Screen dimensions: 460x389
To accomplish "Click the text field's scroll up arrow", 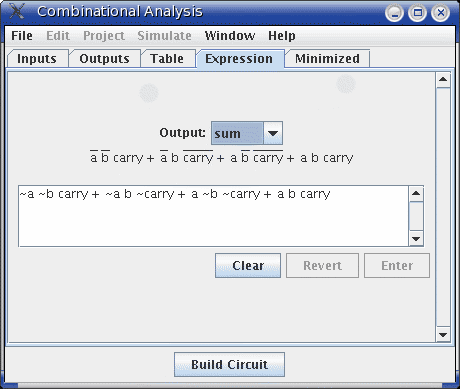I will pos(416,194).
